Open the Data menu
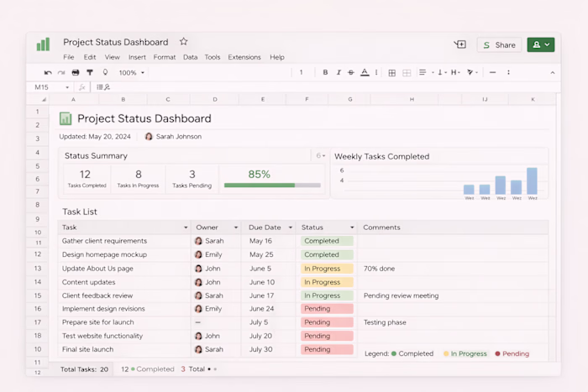Viewport: 588px width, 392px height. [x=190, y=57]
